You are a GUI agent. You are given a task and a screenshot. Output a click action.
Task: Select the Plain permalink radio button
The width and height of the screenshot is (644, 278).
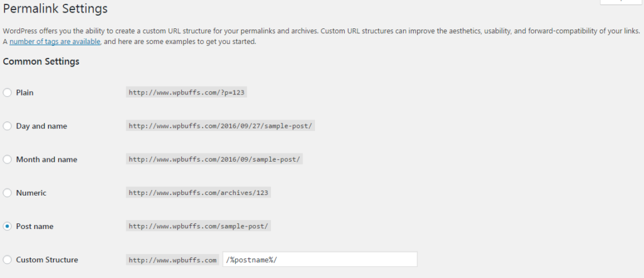point(8,92)
